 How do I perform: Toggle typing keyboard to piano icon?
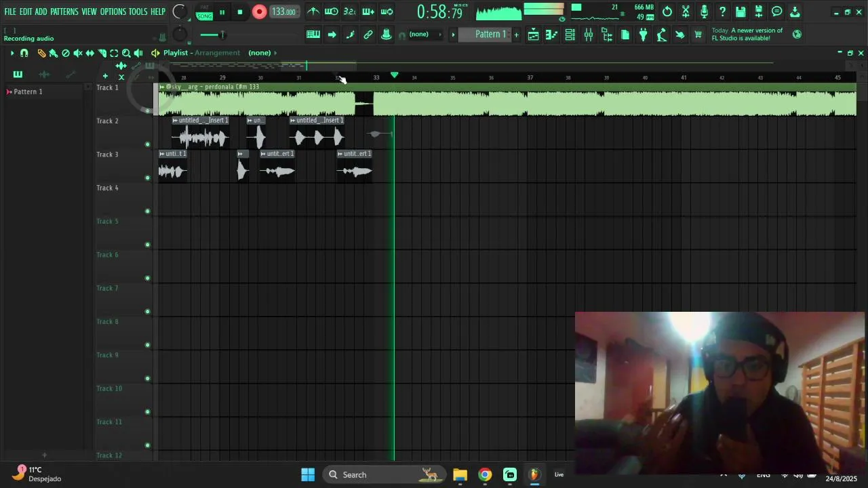(x=313, y=35)
